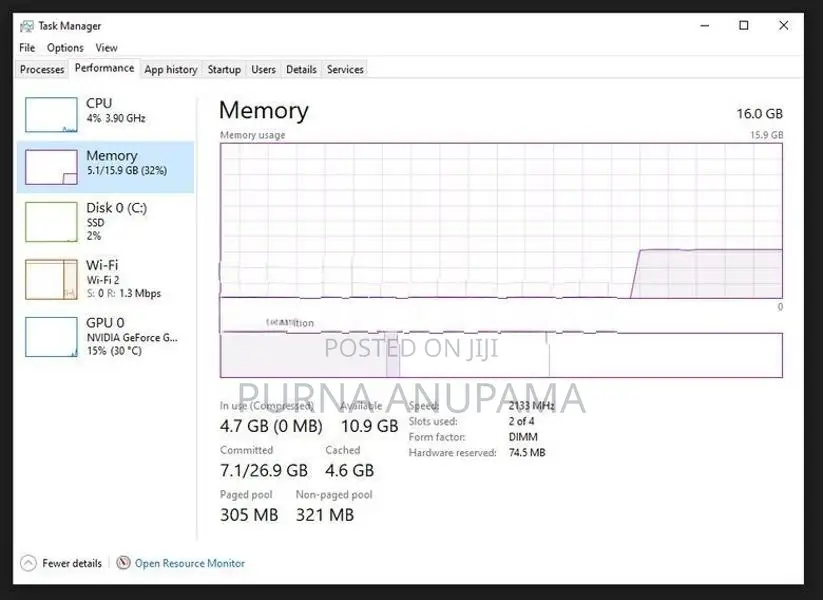This screenshot has width=823, height=600.
Task: Open the View menu
Action: click(107, 48)
